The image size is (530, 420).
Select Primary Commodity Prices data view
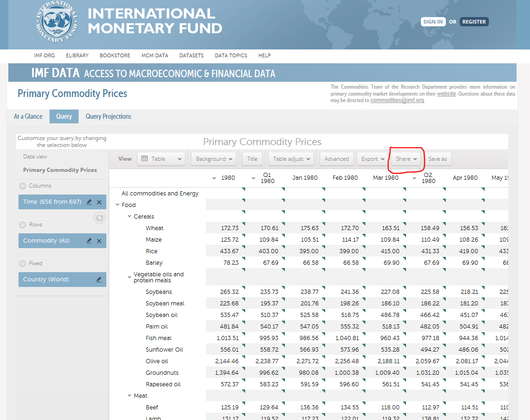60,170
